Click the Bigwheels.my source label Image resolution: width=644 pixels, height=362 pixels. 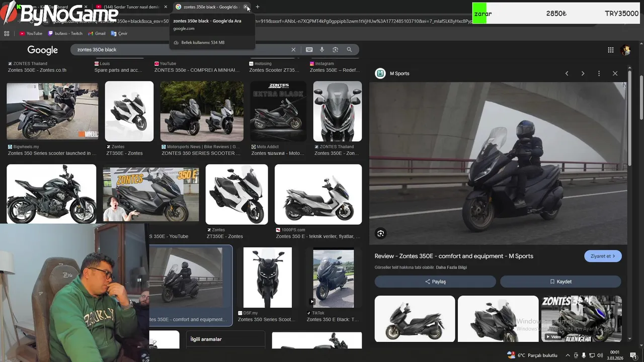(x=26, y=147)
